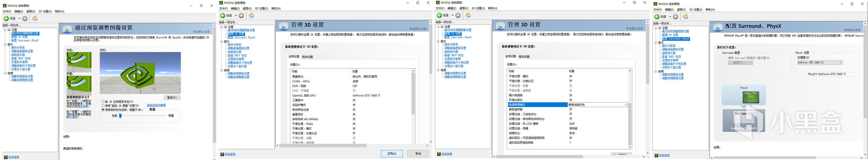Select the 使用我的优先选择 radio button
This screenshot has width=868, height=160.
[103, 110]
